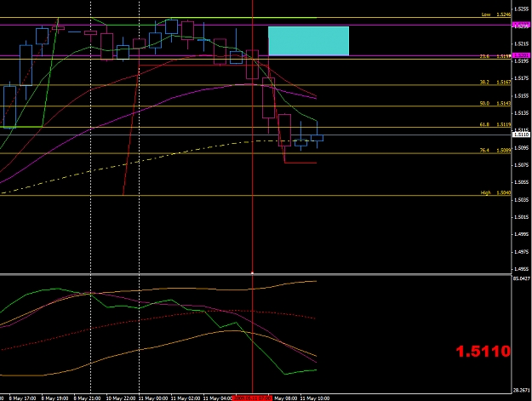Click the '8 May 19:00' time axis label
The width and height of the screenshot is (532, 401).
tap(54, 398)
